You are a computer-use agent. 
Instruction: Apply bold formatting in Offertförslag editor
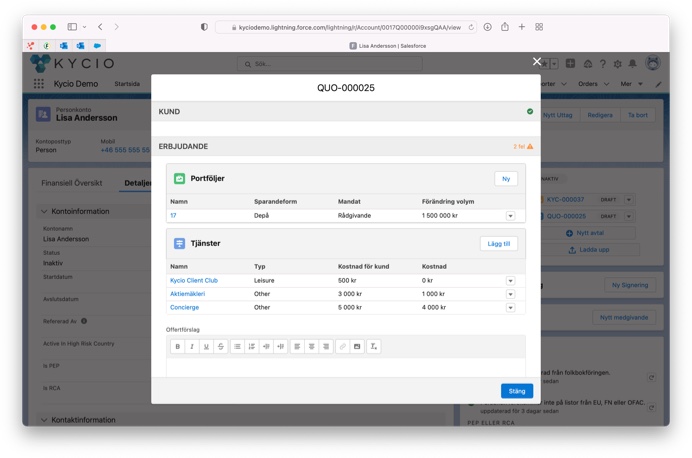177,346
